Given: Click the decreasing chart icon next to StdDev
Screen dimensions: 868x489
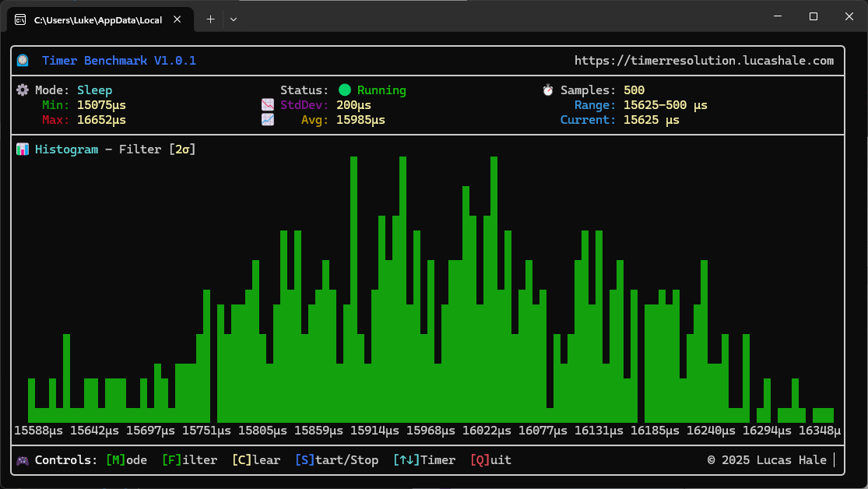Looking at the screenshot, I should [x=268, y=104].
